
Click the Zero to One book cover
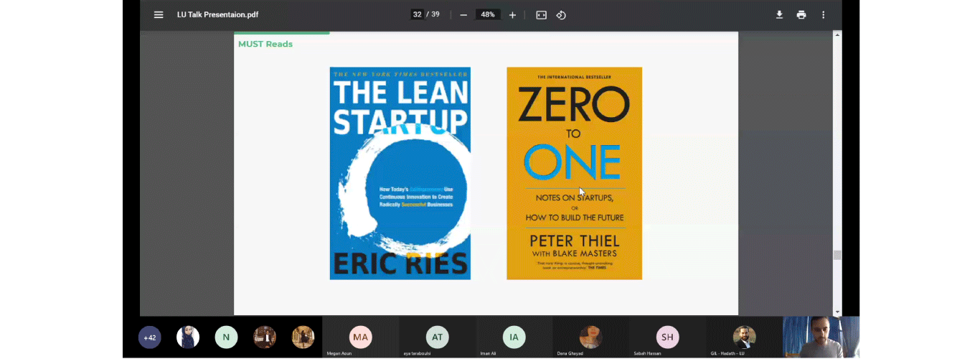pyautogui.click(x=574, y=173)
